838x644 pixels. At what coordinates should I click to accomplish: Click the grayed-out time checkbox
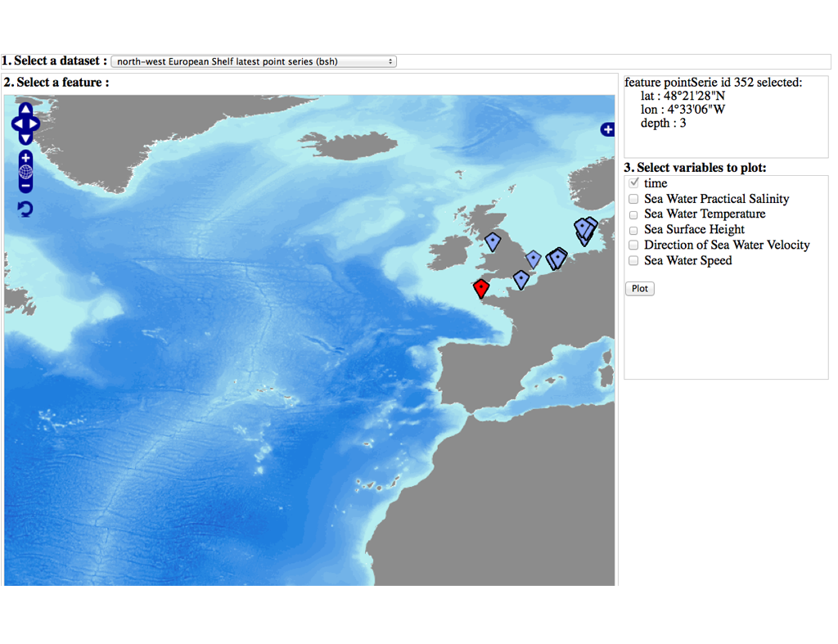(x=633, y=183)
